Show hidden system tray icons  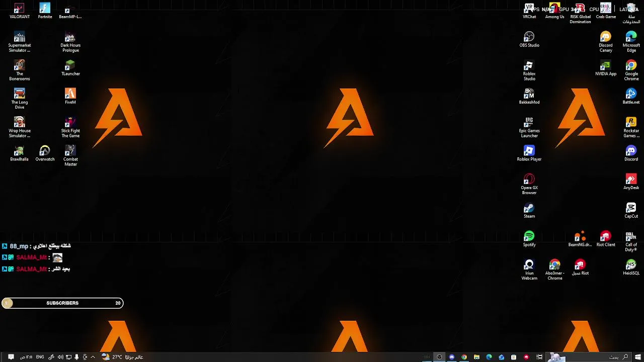pyautogui.click(x=93, y=357)
